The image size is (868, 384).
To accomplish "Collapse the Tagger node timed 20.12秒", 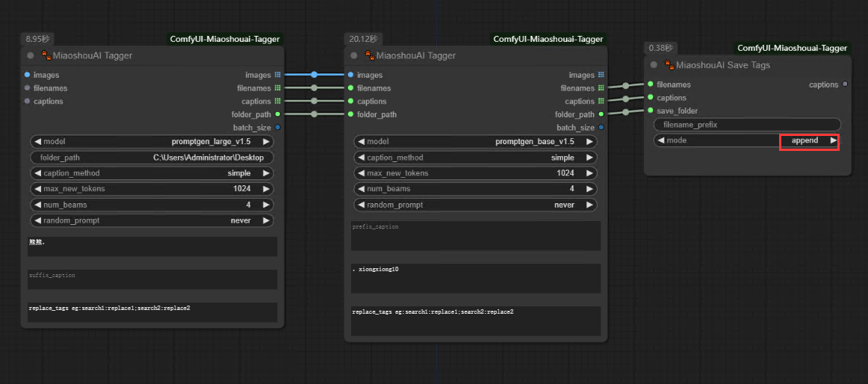I will point(354,55).
